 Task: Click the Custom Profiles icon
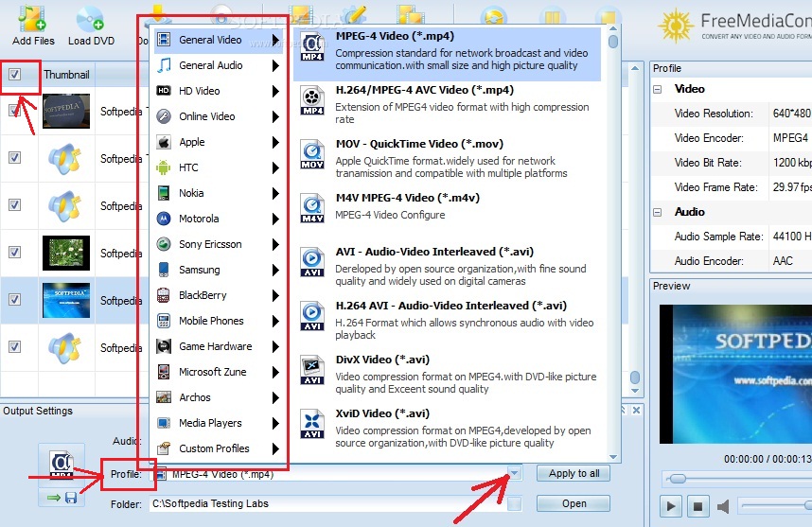[164, 448]
